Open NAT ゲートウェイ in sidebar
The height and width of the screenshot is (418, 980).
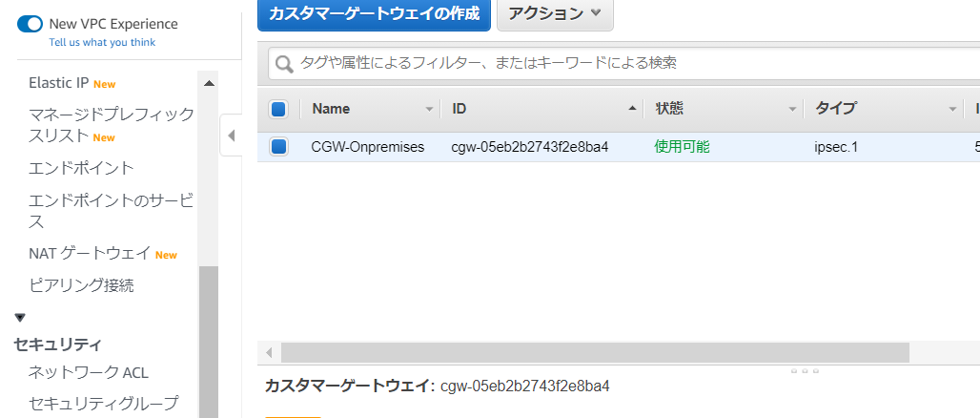tap(90, 254)
